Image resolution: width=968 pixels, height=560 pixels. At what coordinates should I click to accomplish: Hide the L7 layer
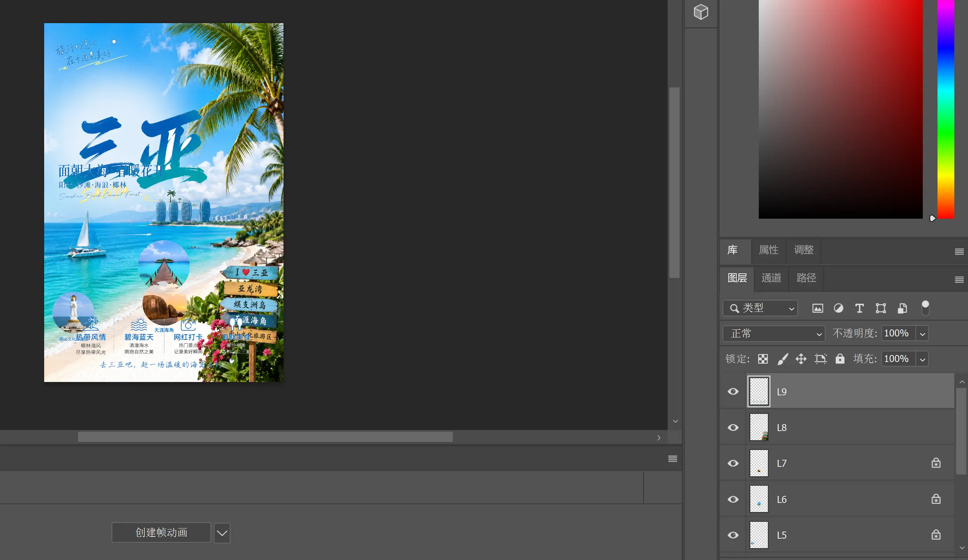click(733, 463)
